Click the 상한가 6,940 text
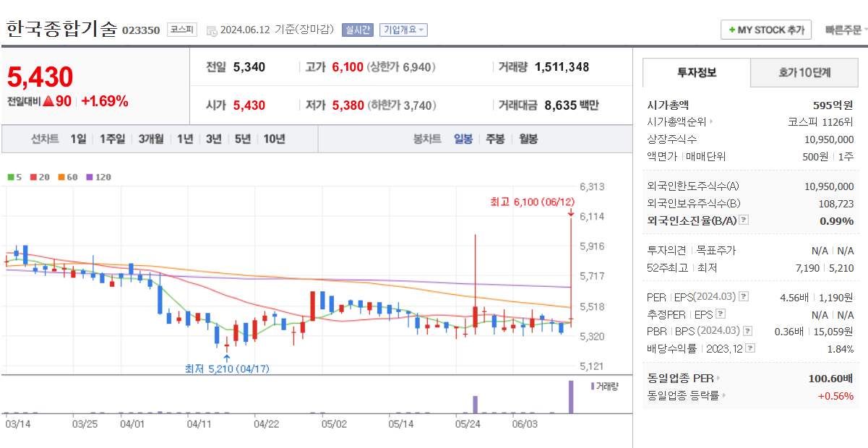The height and width of the screenshot is (448, 868). [x=402, y=67]
